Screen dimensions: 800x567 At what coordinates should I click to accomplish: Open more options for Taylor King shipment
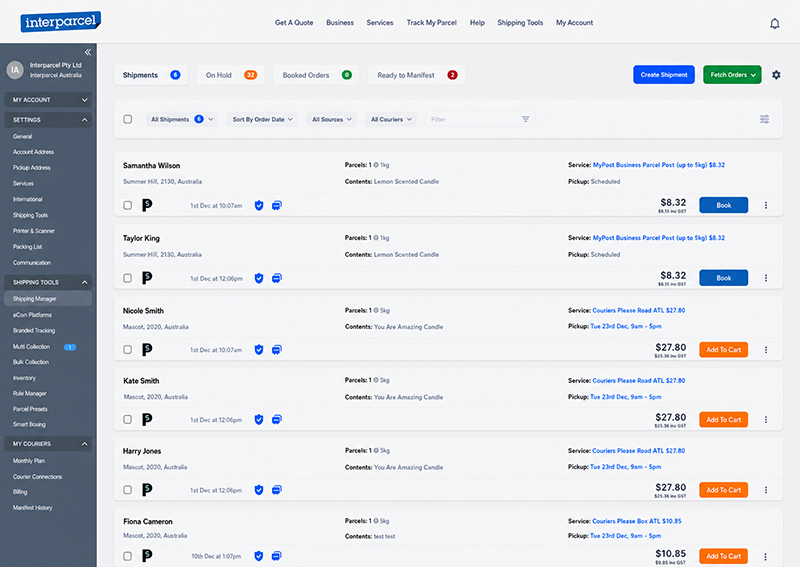pos(766,278)
